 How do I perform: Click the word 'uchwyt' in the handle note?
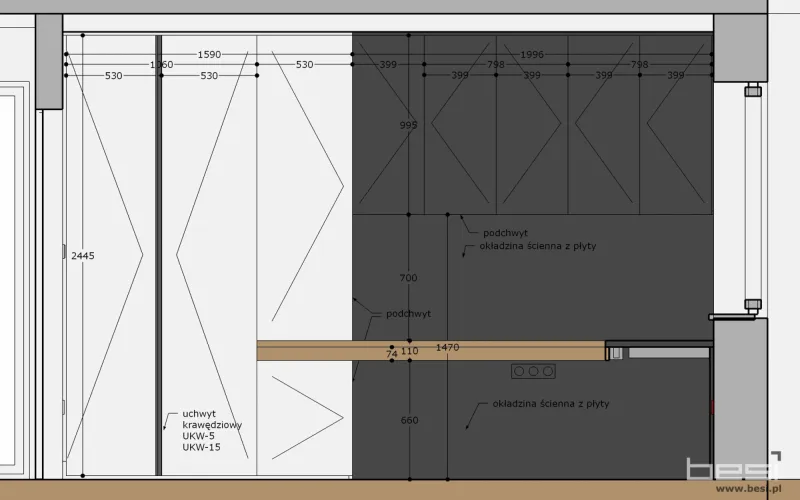pos(199,414)
